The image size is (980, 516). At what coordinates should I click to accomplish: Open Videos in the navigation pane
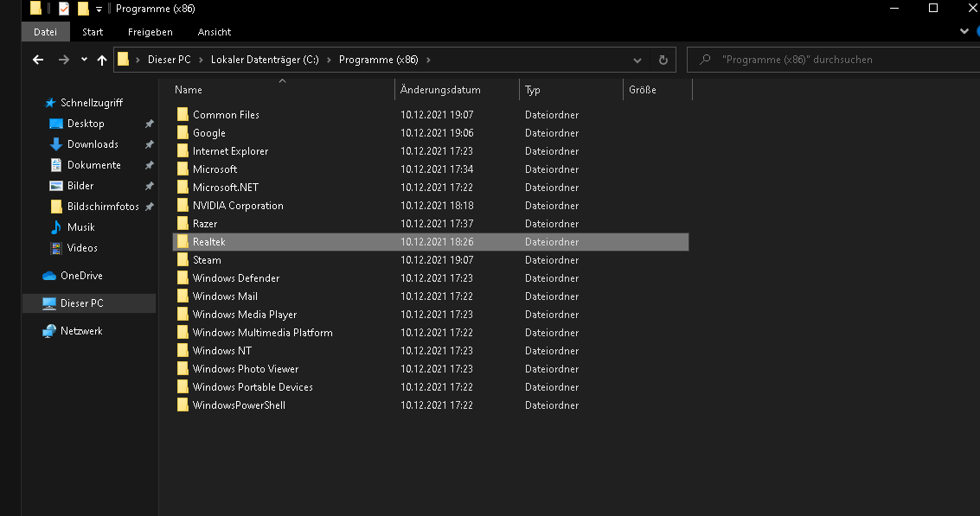82,248
